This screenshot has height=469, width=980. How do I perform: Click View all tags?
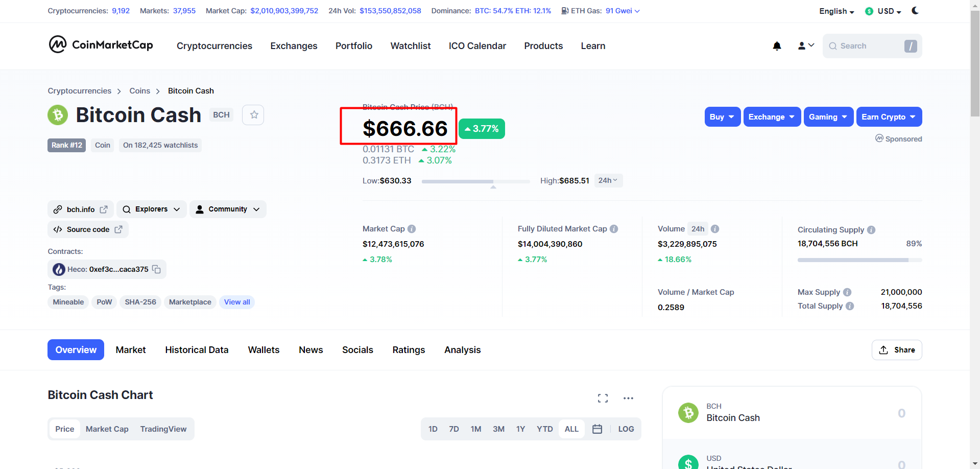(x=237, y=302)
